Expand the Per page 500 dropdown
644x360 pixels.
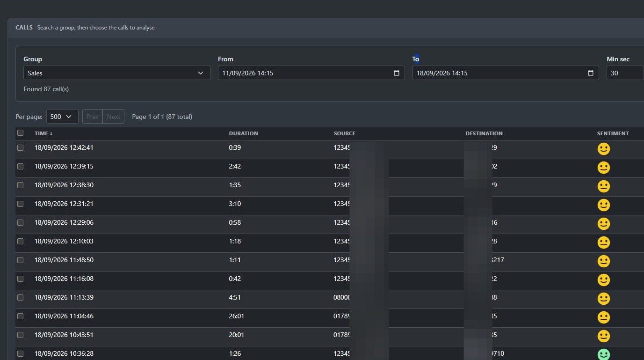(x=62, y=117)
